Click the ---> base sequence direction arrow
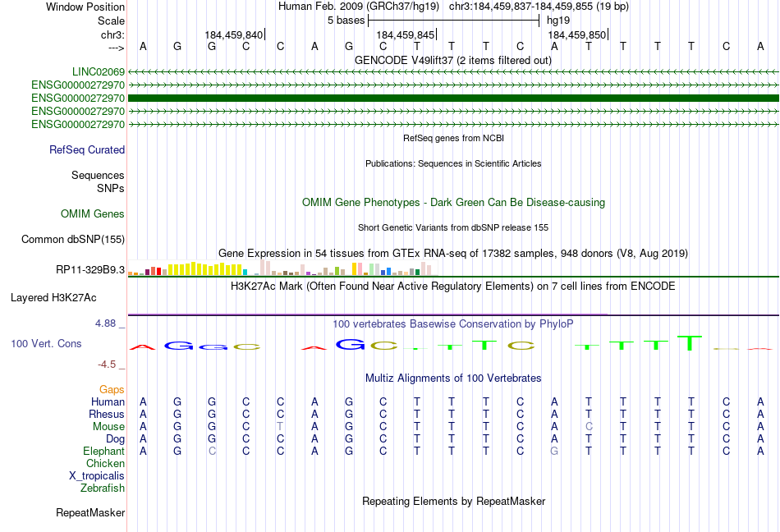The image size is (780, 532). pyautogui.click(x=117, y=48)
